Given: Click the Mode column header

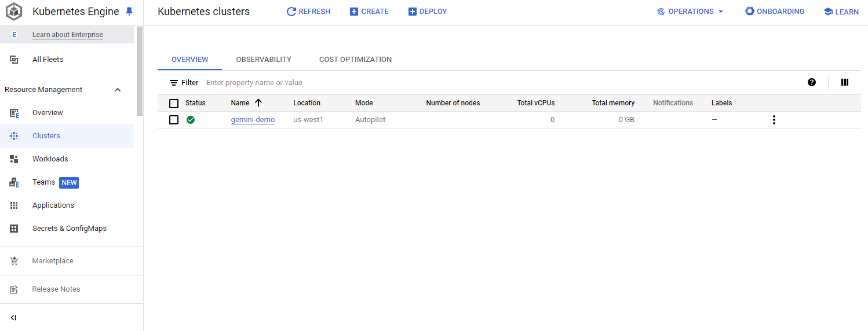Looking at the screenshot, I should pyautogui.click(x=364, y=103).
